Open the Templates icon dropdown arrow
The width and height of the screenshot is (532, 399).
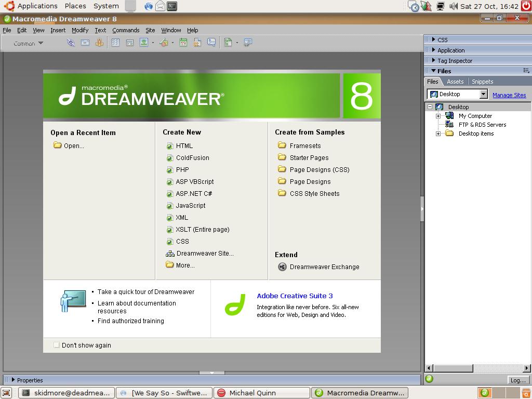237,43
